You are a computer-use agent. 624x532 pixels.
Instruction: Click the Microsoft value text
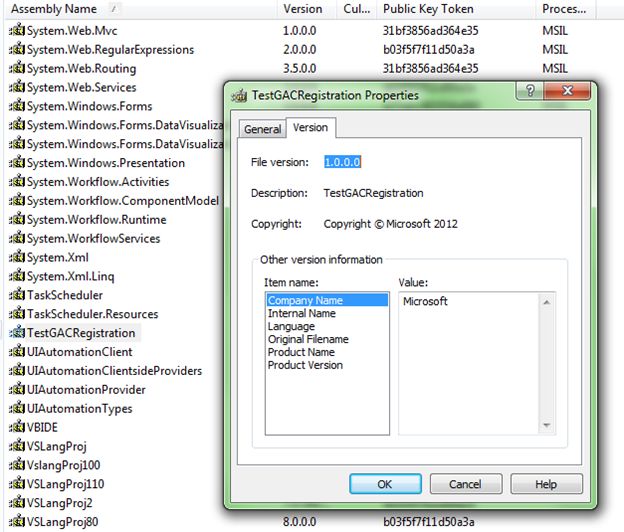[x=425, y=301]
